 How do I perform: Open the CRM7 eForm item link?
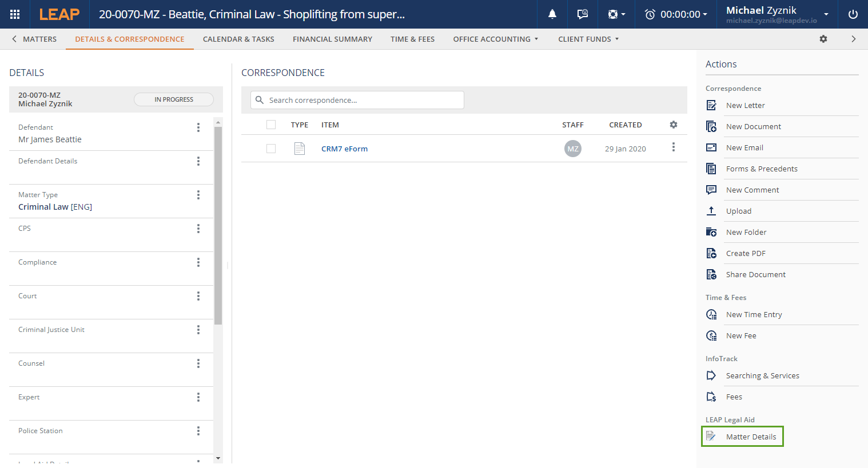click(x=344, y=149)
